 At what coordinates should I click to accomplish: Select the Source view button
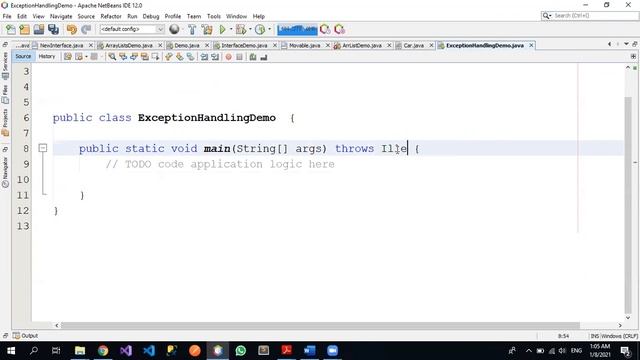click(23, 56)
